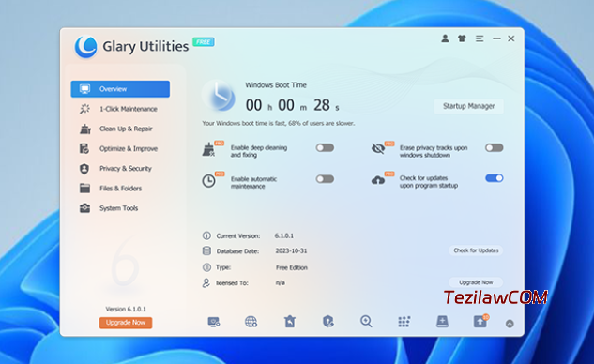Click the 1-Click Maintenance sparkle icon
594x364 pixels.
pyautogui.click(x=84, y=109)
